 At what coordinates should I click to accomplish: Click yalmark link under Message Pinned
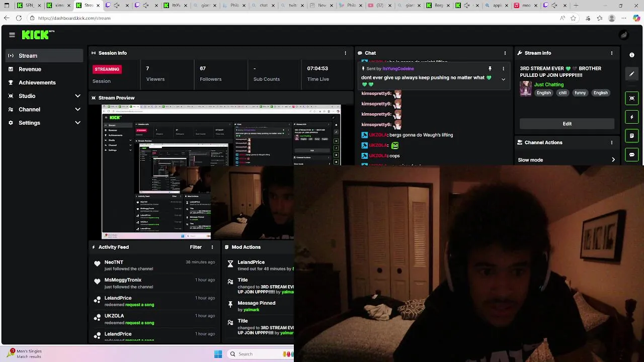(x=251, y=310)
